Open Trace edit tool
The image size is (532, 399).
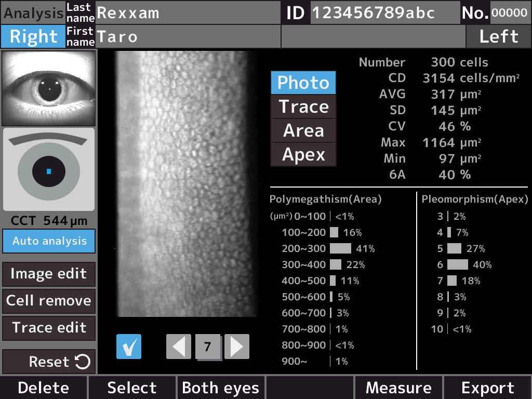[49, 328]
